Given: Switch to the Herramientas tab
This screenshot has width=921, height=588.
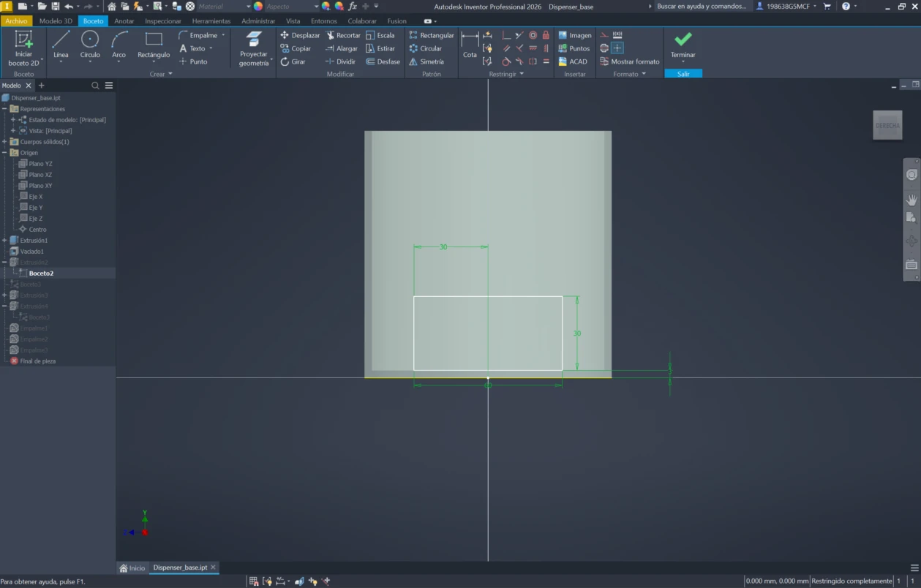Looking at the screenshot, I should coord(211,21).
